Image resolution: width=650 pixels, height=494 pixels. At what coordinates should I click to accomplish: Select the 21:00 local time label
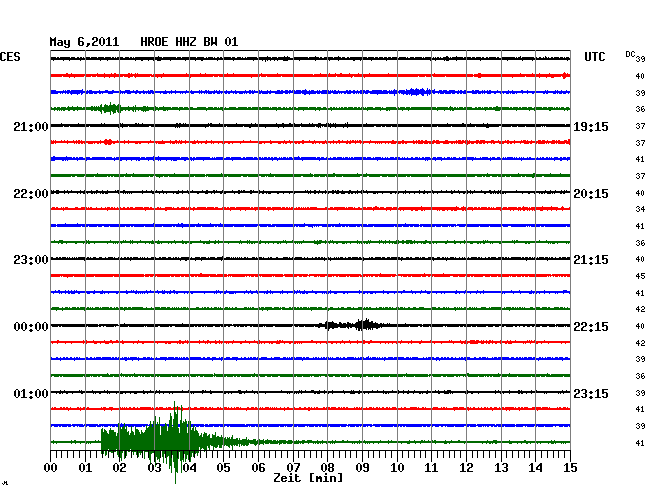pyautogui.click(x=31, y=126)
